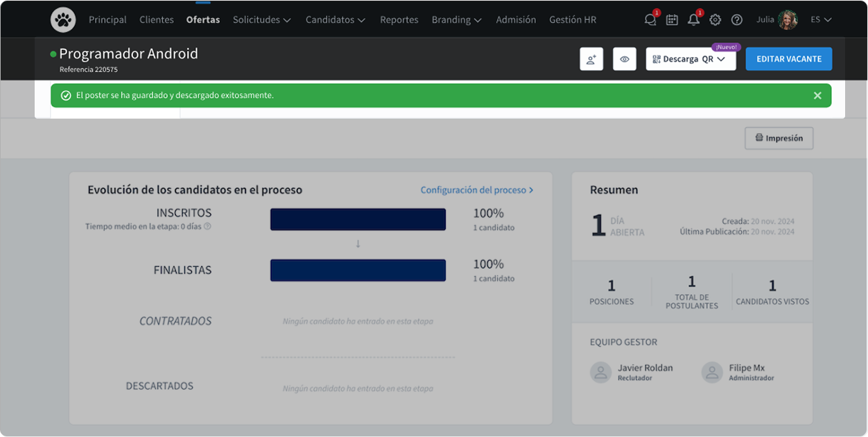Open the chat messages icon
868x437 pixels.
point(650,19)
